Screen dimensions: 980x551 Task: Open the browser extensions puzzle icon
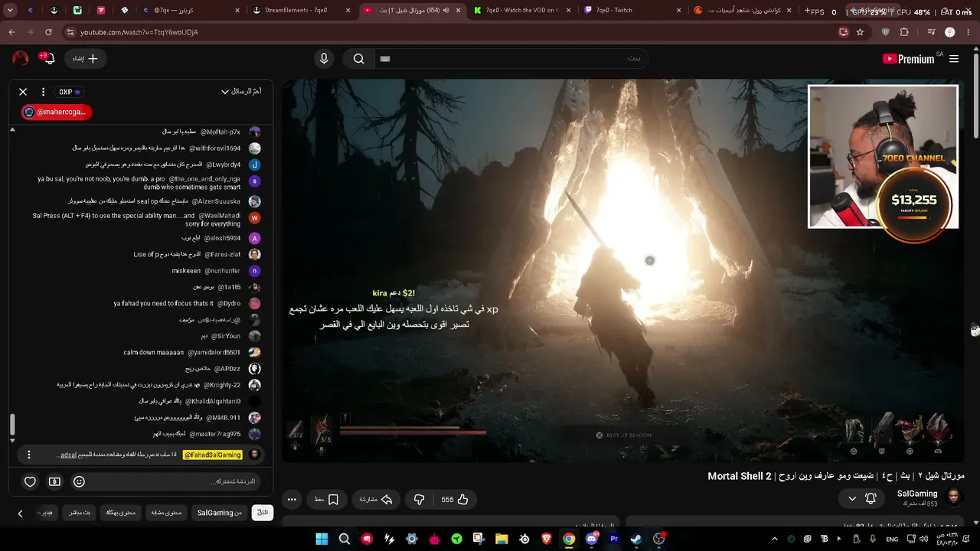tap(904, 32)
